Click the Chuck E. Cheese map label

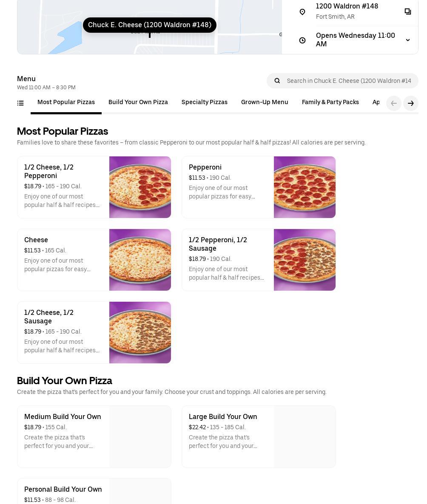[150, 25]
